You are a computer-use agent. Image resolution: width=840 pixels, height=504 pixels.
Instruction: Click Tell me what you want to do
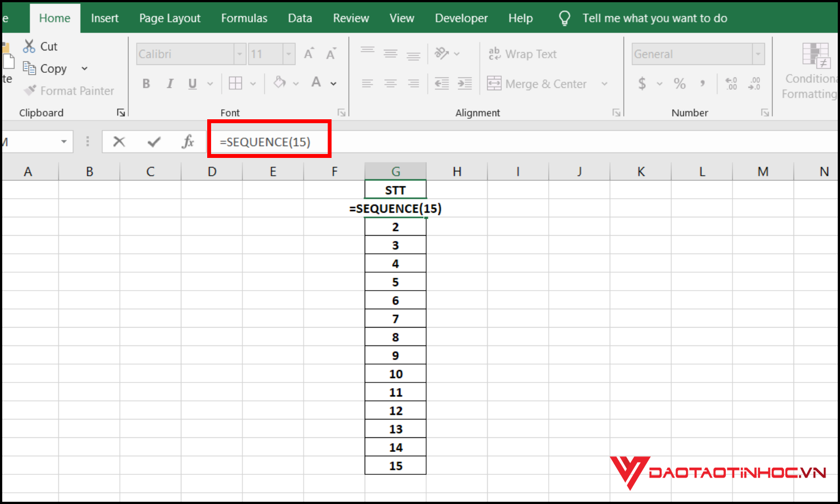pyautogui.click(x=654, y=17)
